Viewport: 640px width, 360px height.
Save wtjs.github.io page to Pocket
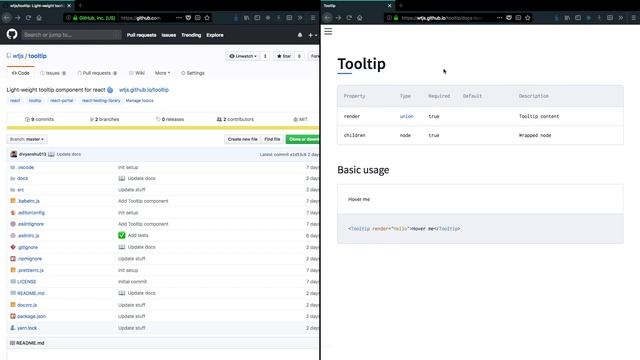coord(509,18)
